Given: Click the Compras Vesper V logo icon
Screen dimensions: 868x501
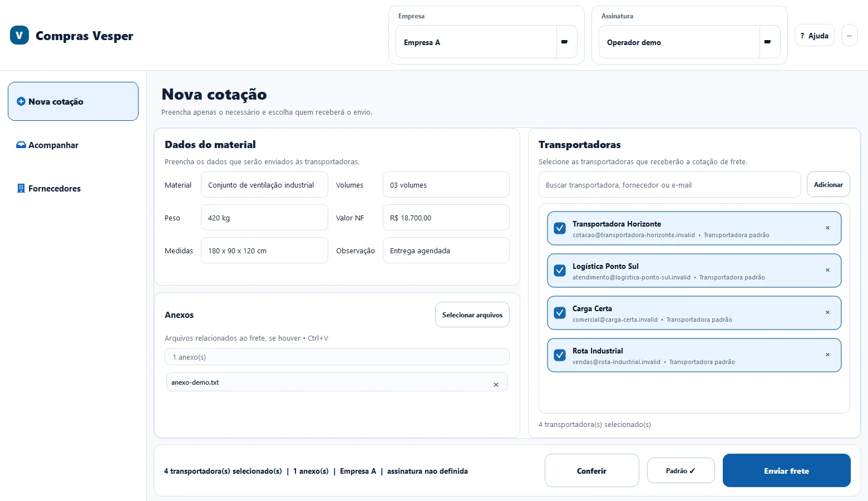Looking at the screenshot, I should tap(19, 36).
